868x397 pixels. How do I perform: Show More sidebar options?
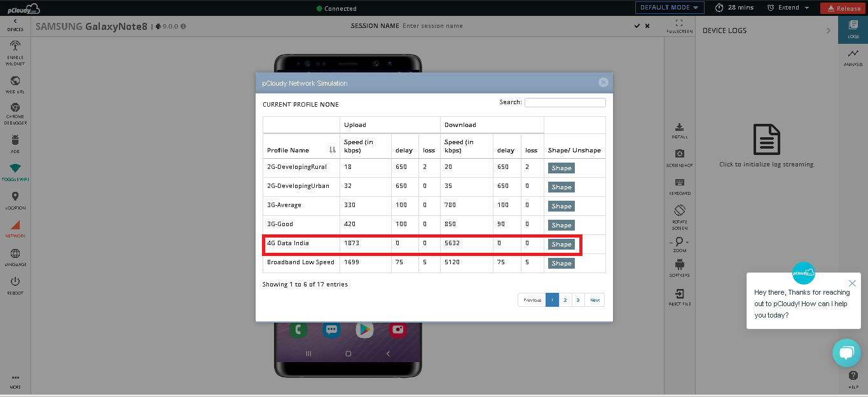click(15, 381)
